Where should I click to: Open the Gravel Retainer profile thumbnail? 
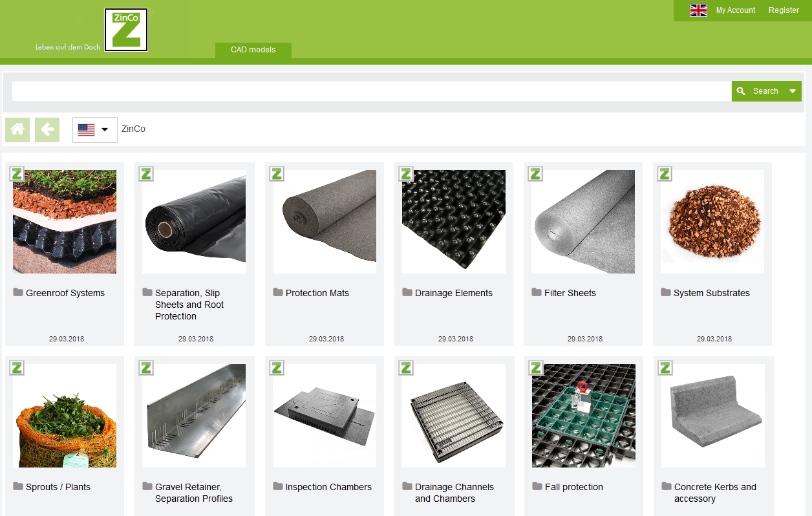194,416
